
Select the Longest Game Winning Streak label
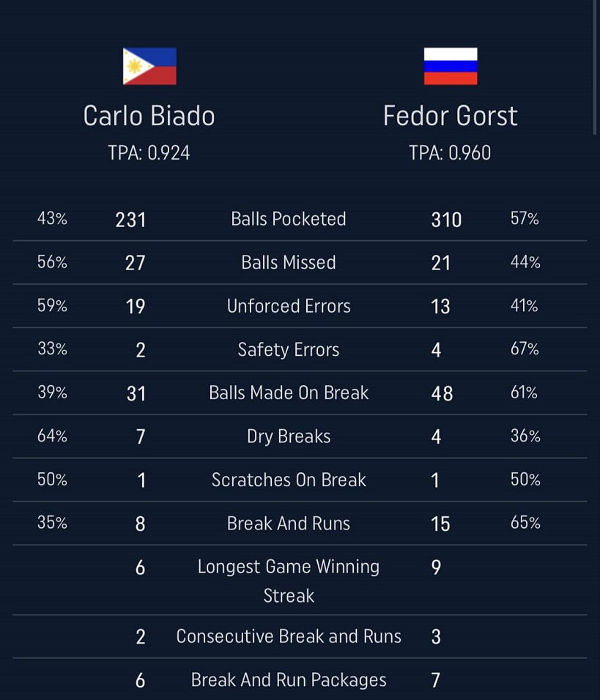(289, 581)
